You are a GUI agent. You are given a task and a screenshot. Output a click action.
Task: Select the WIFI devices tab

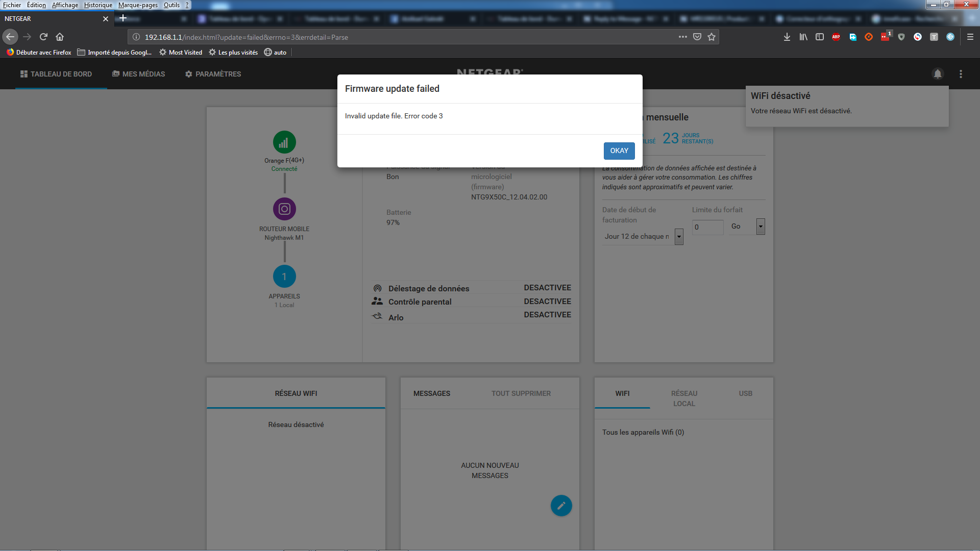click(x=622, y=393)
